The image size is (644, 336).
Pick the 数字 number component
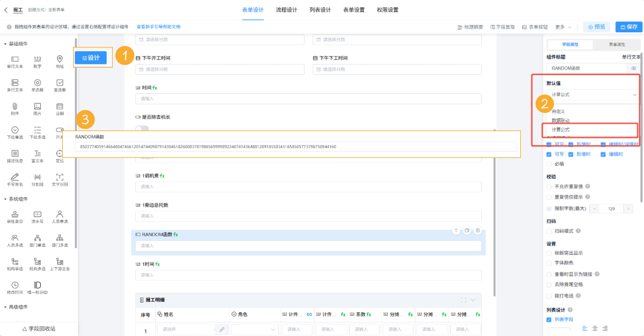(x=37, y=62)
